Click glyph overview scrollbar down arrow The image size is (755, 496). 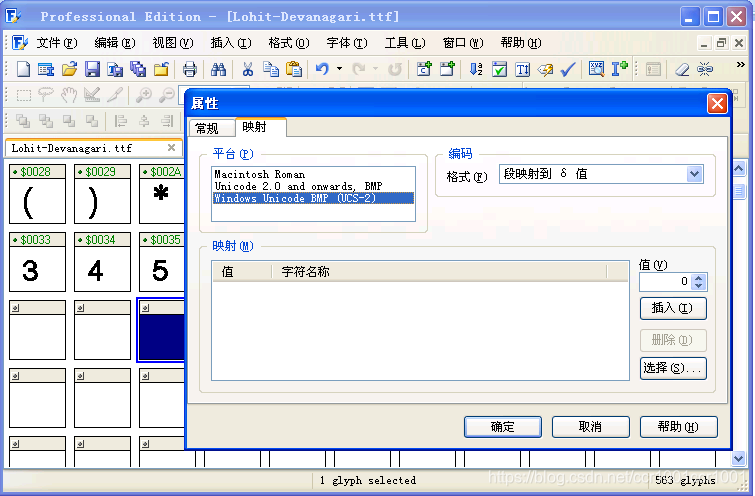[738, 458]
